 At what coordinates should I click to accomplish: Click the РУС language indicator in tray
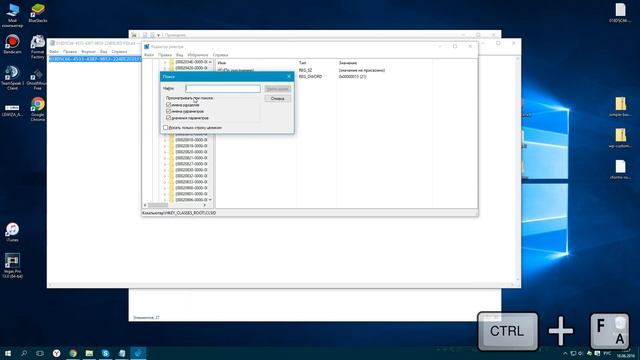(x=607, y=353)
